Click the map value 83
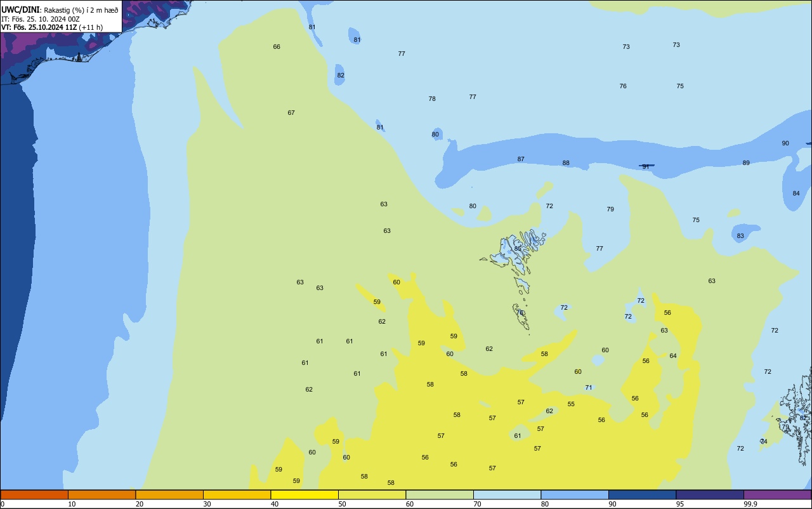The height and width of the screenshot is (509, 812). pyautogui.click(x=740, y=236)
